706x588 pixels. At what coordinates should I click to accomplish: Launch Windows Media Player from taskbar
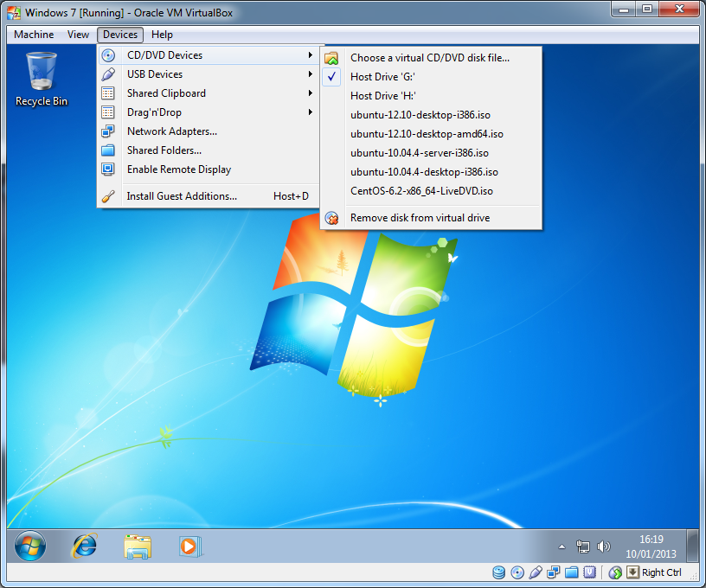189,546
